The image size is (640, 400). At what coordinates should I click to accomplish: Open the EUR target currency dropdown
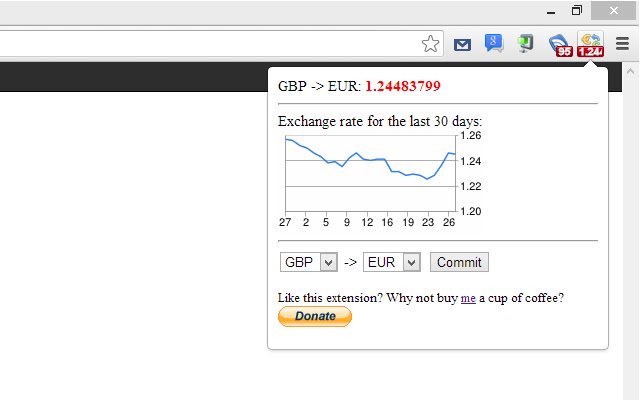[392, 262]
